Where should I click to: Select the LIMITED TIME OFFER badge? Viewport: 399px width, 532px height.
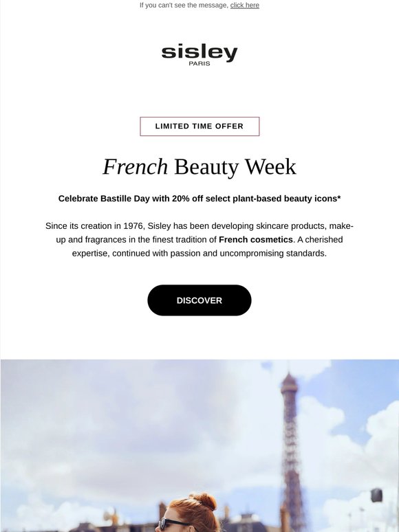pyautogui.click(x=199, y=126)
